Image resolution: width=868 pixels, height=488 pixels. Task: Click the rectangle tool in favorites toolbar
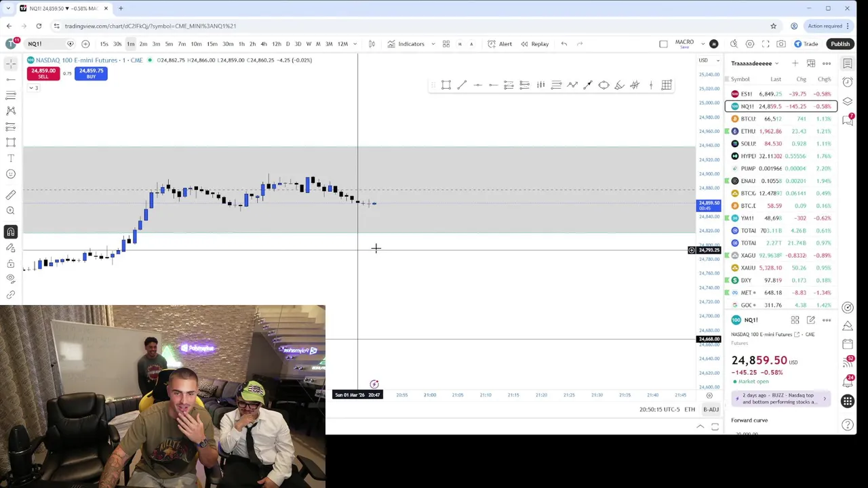coord(446,85)
